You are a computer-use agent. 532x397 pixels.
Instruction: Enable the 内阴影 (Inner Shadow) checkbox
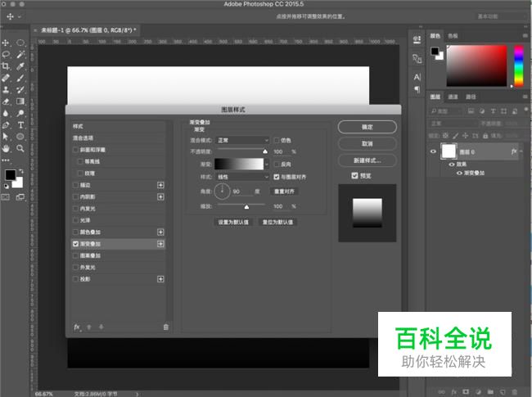[75, 196]
